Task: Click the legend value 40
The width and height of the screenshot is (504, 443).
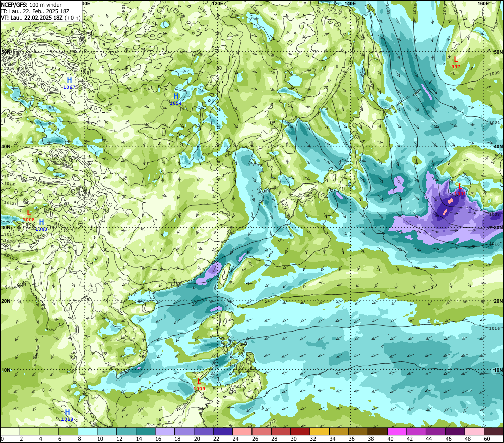Action: click(x=390, y=439)
